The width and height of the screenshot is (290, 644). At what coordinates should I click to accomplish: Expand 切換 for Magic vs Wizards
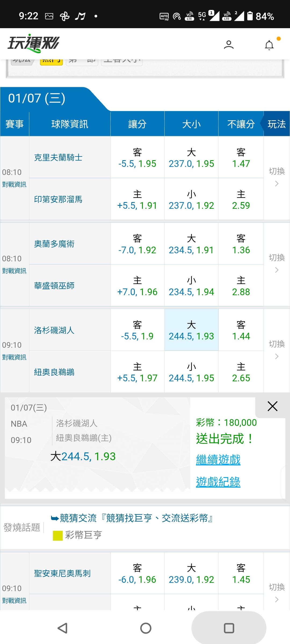point(277,264)
